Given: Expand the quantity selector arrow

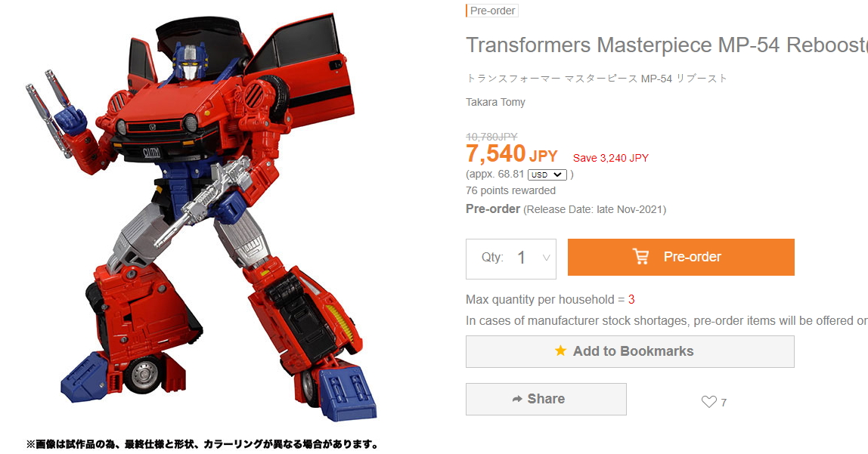Looking at the screenshot, I should coord(546,258).
